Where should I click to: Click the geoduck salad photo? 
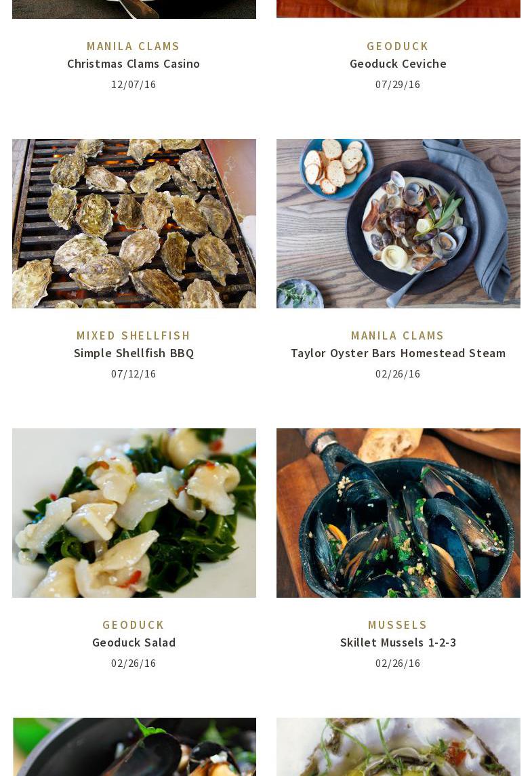click(134, 513)
